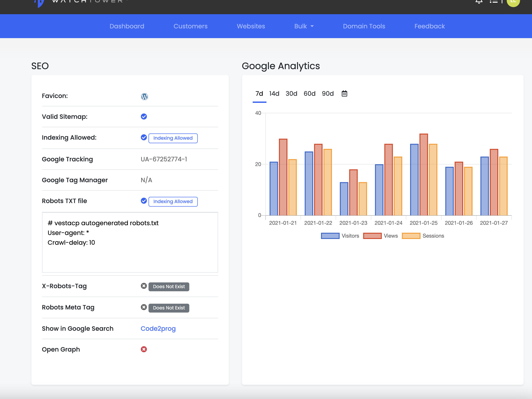Click the notification bell icon

click(479, 2)
